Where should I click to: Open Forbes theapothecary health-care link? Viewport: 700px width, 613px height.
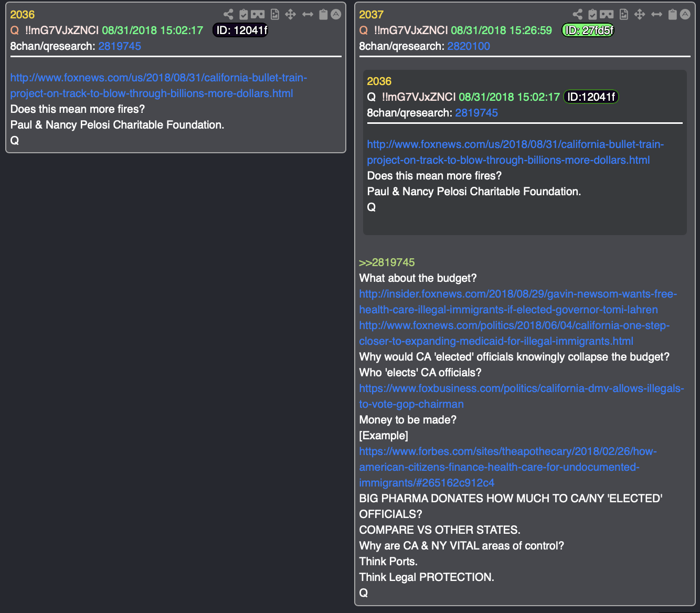pyautogui.click(x=508, y=467)
